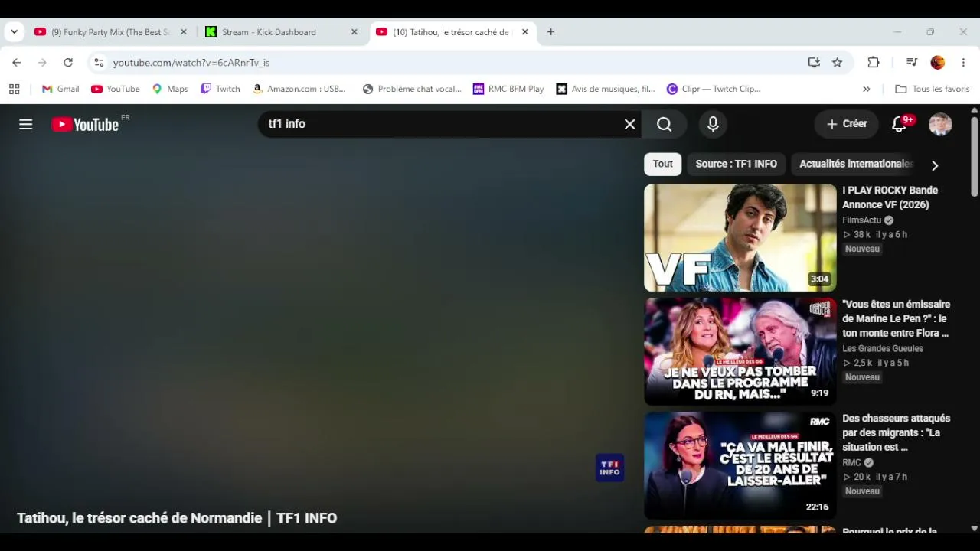Open the Les Grandes Gueules channel name
Screen dimensions: 980x551
pyautogui.click(x=883, y=348)
